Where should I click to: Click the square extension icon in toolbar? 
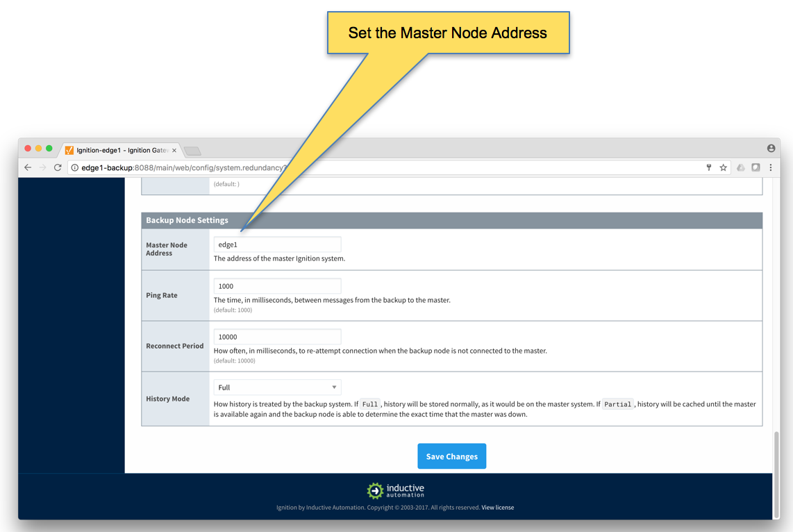[756, 167]
